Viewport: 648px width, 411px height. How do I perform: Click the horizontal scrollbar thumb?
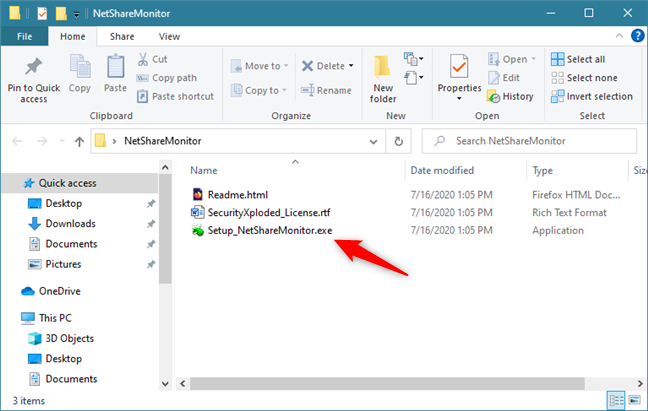tap(387, 384)
